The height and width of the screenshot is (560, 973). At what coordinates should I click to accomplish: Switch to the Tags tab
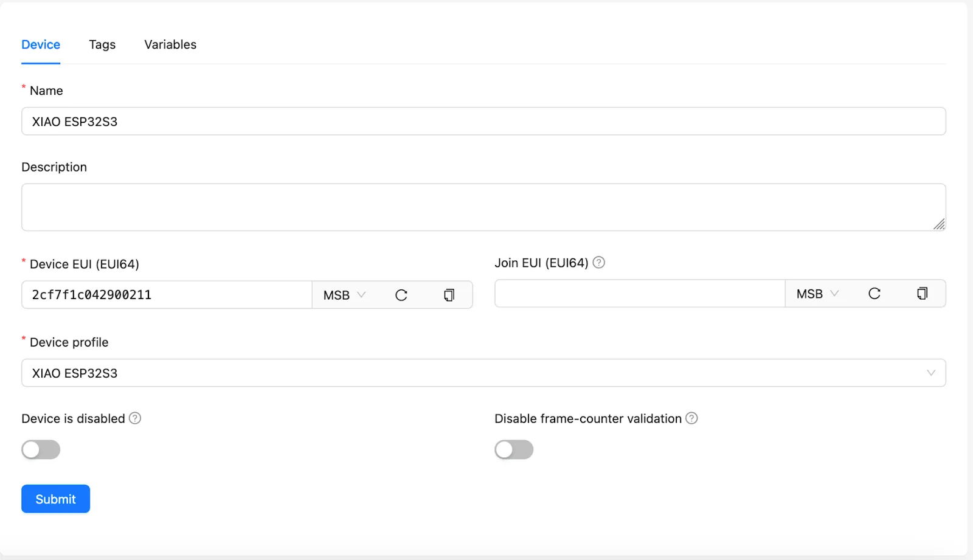coord(102,44)
